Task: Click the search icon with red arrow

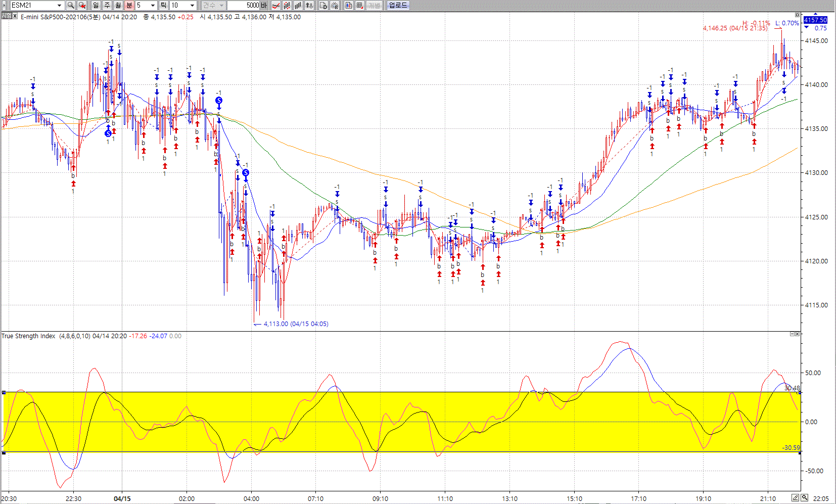Action: pyautogui.click(x=82, y=5)
